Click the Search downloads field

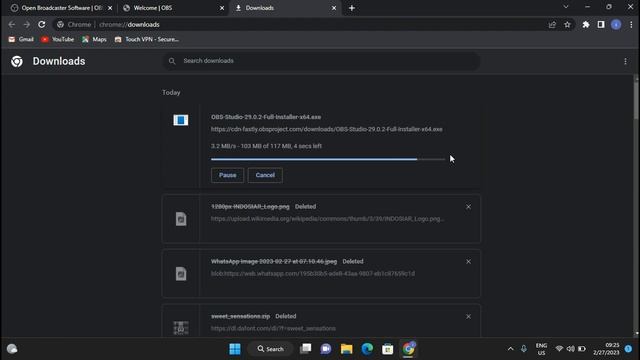(x=322, y=61)
